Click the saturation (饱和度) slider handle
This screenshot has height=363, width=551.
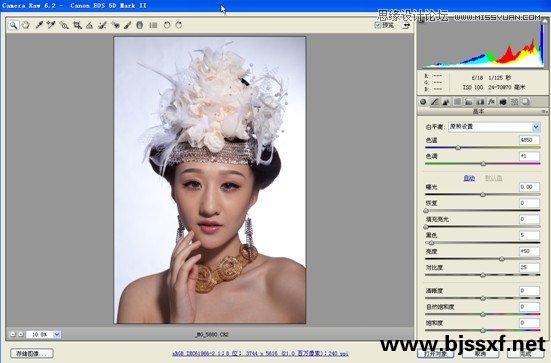click(x=483, y=330)
